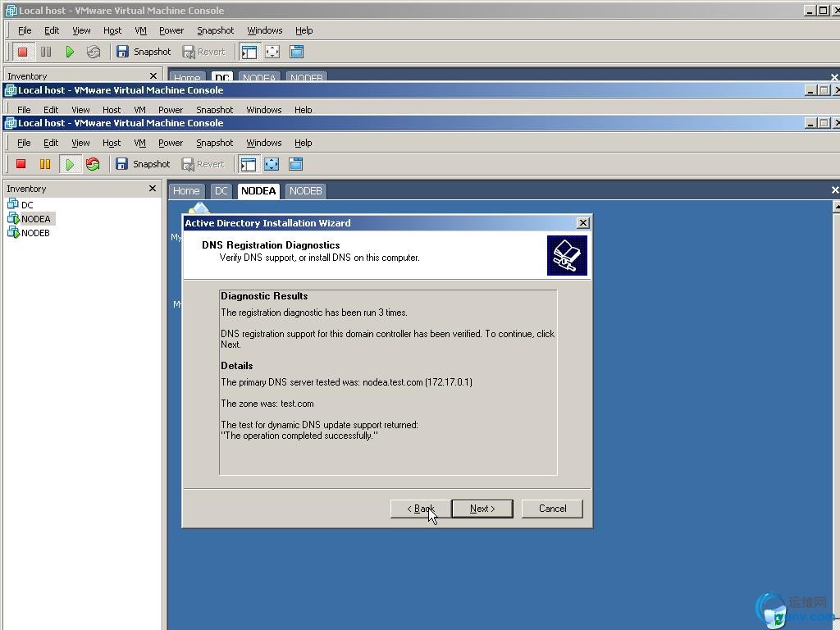Click Snapshot in the back window toolbar
This screenshot has height=630, width=840.
(x=144, y=52)
